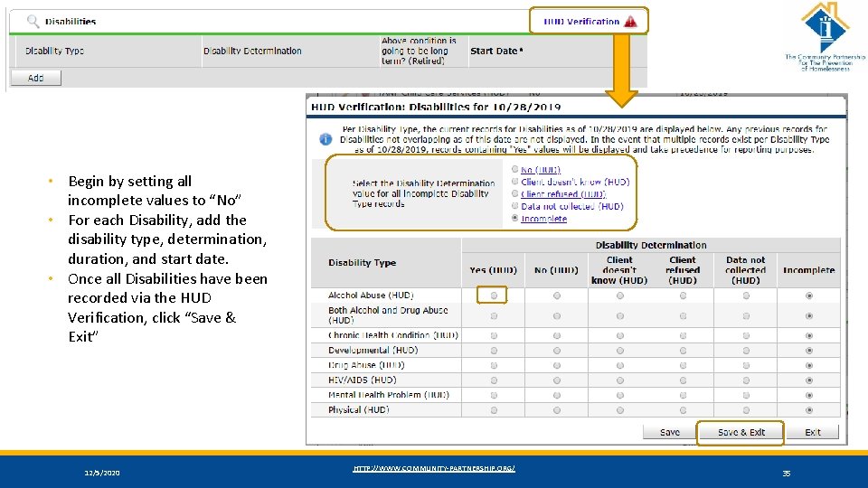Set Drug Abuse (HUD) to Client refused
868x488 pixels.
click(x=684, y=365)
